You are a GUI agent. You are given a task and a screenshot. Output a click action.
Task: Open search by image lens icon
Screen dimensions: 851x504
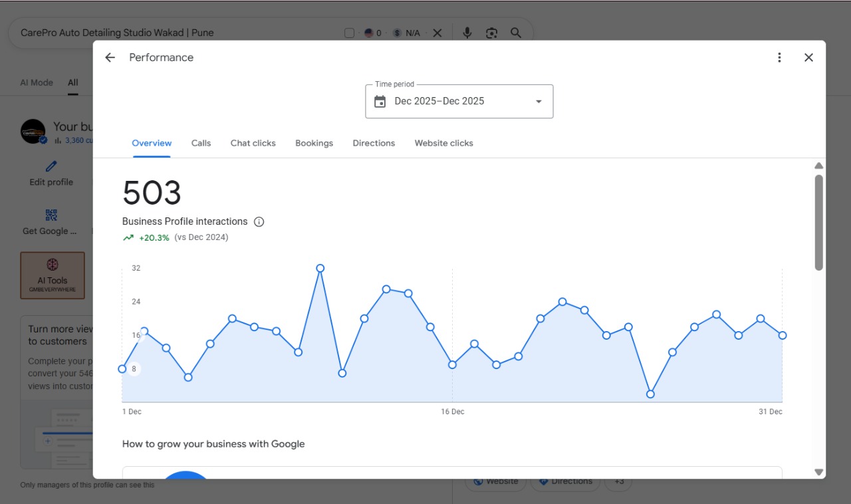click(491, 33)
